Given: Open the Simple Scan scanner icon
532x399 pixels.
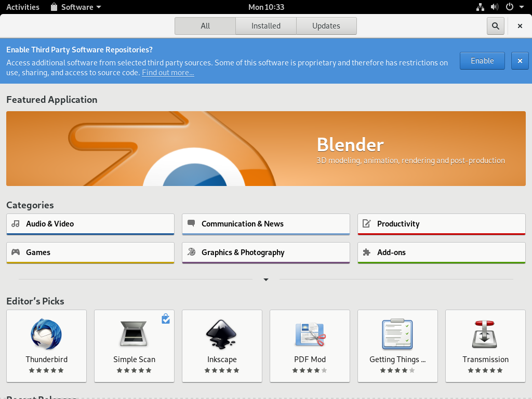Looking at the screenshot, I should click(x=134, y=334).
